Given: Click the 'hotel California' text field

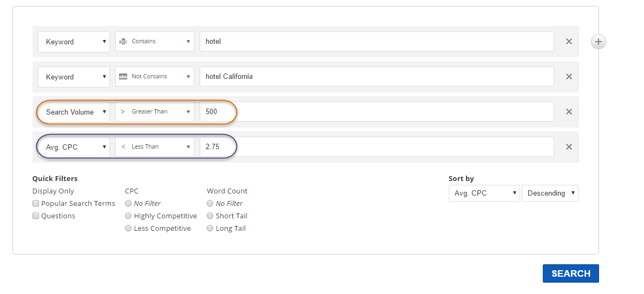Looking at the screenshot, I should pyautogui.click(x=377, y=77).
